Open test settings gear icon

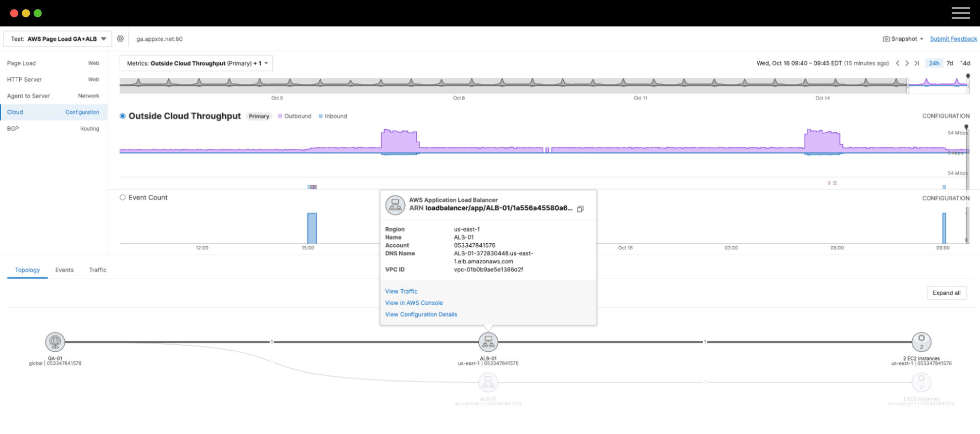click(120, 39)
